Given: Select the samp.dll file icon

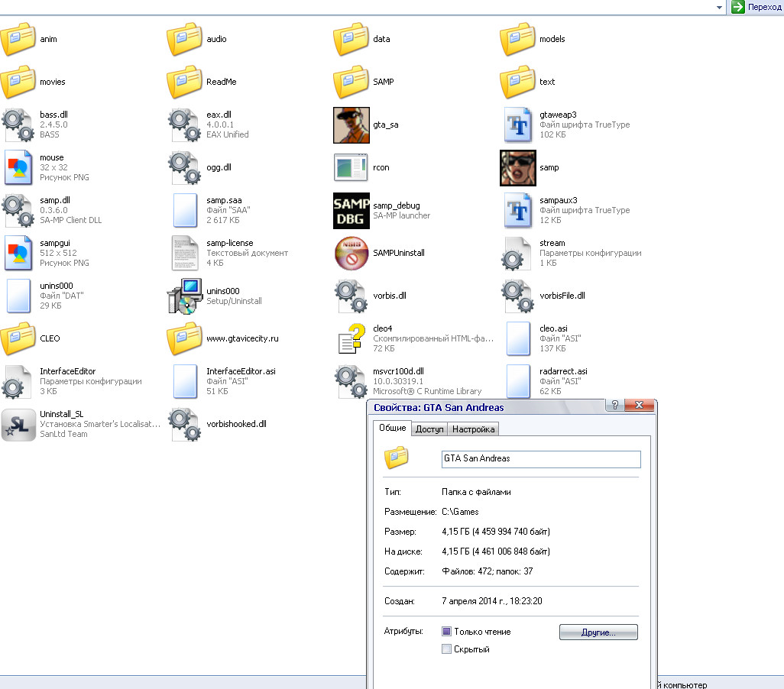Looking at the screenshot, I should click(18, 211).
